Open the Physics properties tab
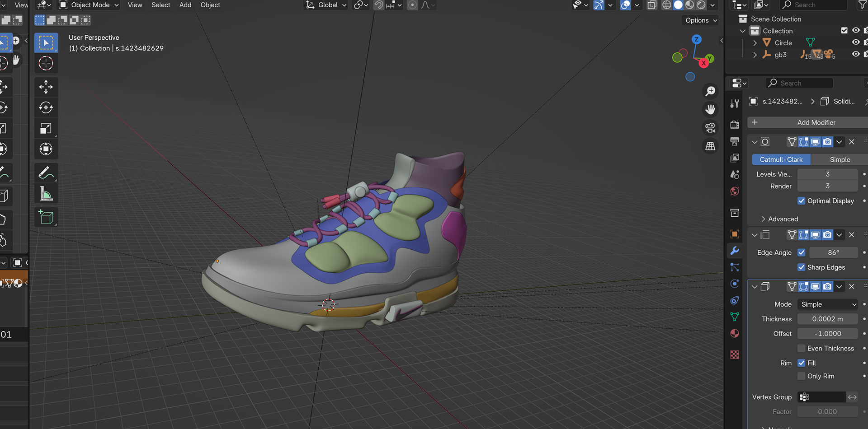Viewport: 868px width, 429px height. 735,284
